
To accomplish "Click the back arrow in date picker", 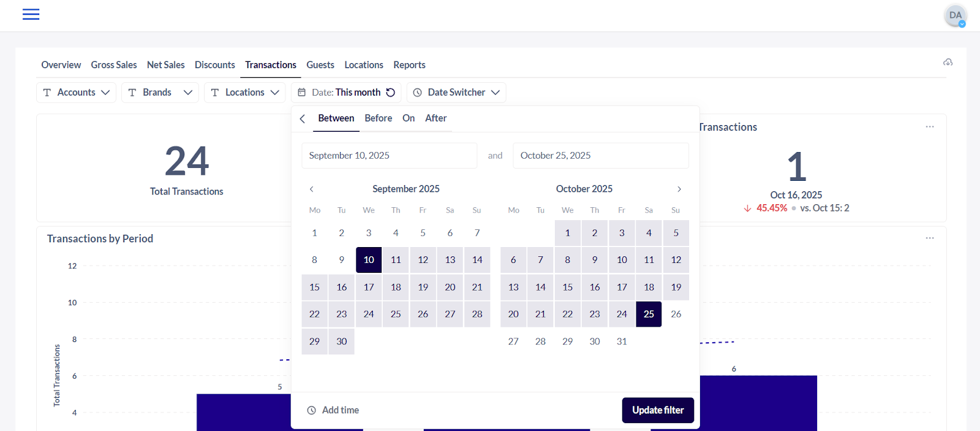I will pyautogui.click(x=303, y=119).
